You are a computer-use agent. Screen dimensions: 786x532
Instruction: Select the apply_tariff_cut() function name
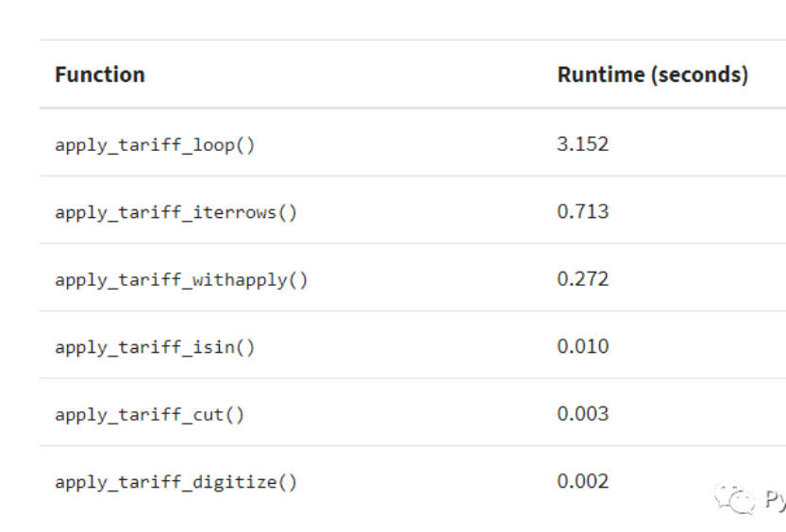pyautogui.click(x=149, y=415)
